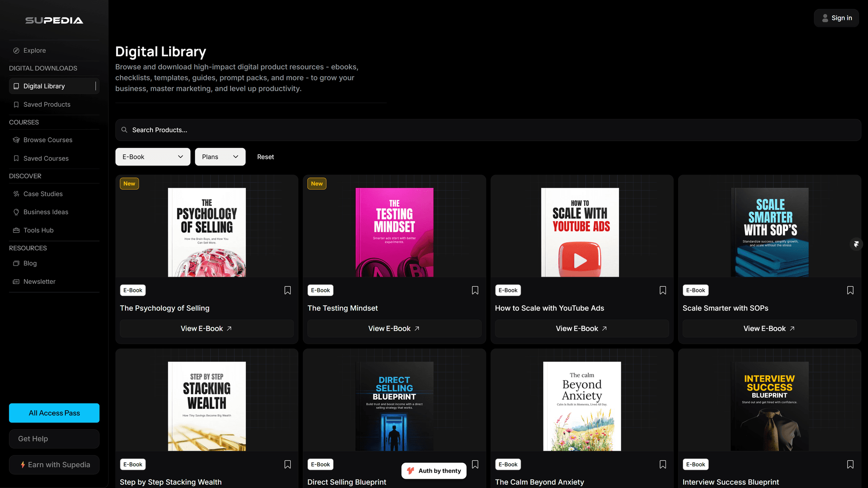The image size is (868, 488).
Task: Switch to Saved Products section
Action: tap(47, 104)
